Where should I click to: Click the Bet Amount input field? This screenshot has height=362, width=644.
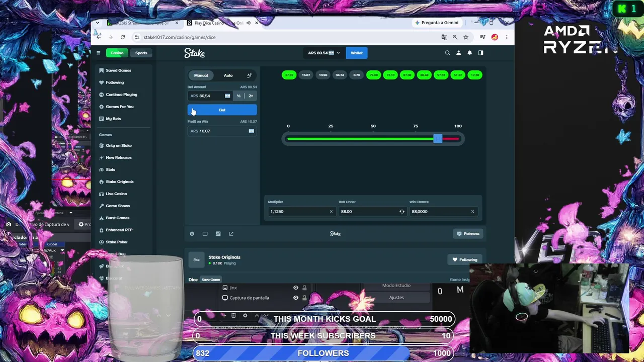(x=210, y=96)
